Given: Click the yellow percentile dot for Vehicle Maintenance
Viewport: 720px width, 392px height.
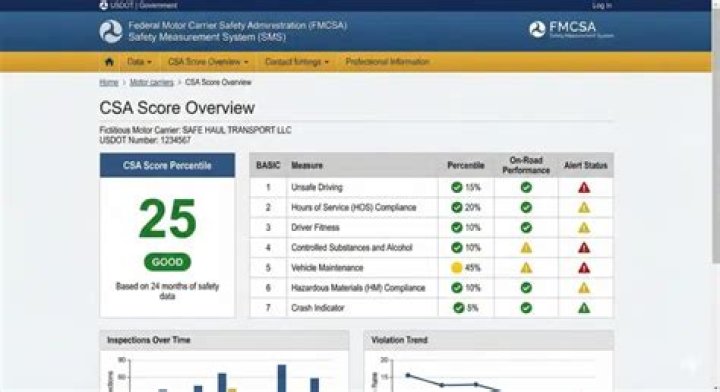Looking at the screenshot, I should [456, 268].
